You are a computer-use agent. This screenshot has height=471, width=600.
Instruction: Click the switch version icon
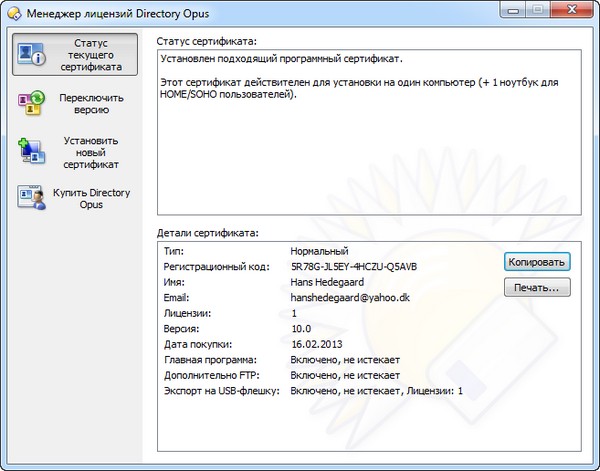click(x=31, y=103)
